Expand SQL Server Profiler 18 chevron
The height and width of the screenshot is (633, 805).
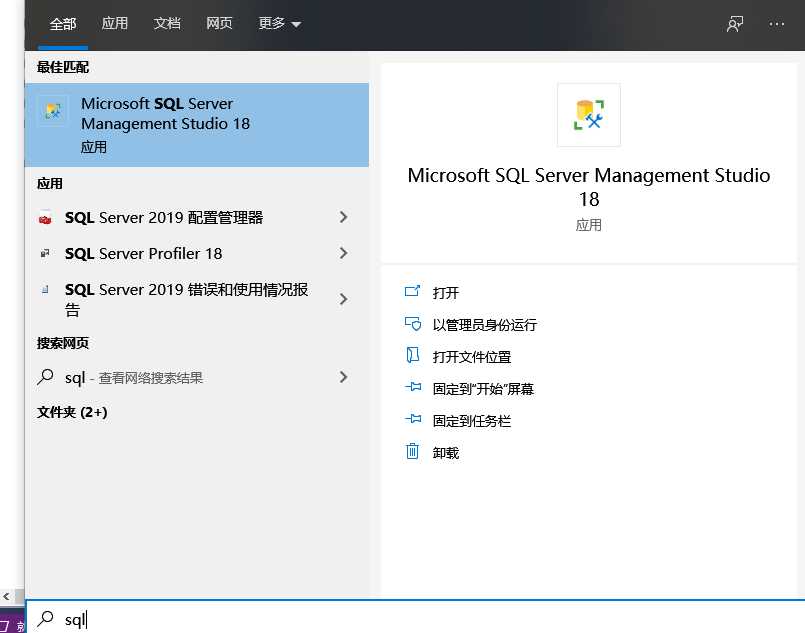pos(343,253)
